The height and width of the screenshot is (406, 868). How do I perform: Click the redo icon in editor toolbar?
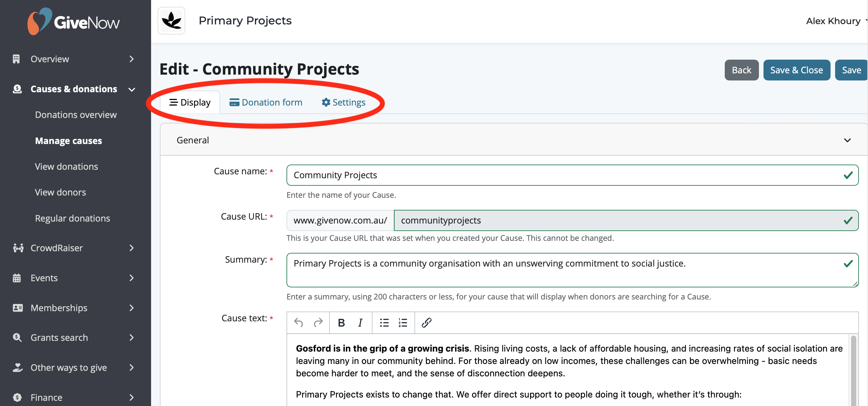pos(318,323)
